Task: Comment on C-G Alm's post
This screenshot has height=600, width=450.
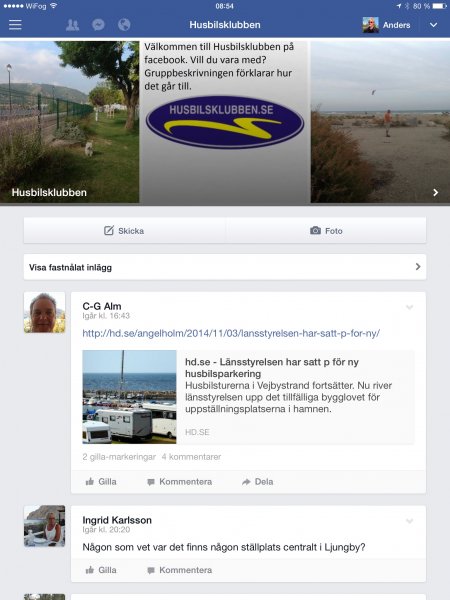Action: [179, 482]
